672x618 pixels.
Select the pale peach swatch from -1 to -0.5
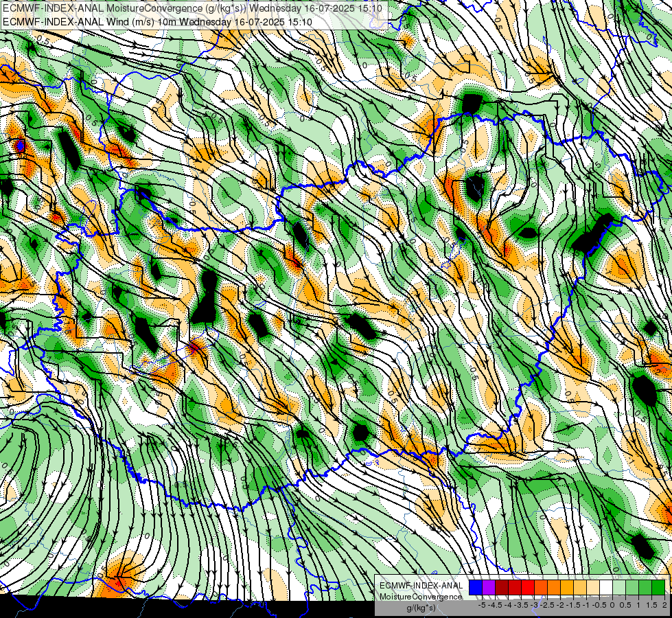click(x=593, y=588)
